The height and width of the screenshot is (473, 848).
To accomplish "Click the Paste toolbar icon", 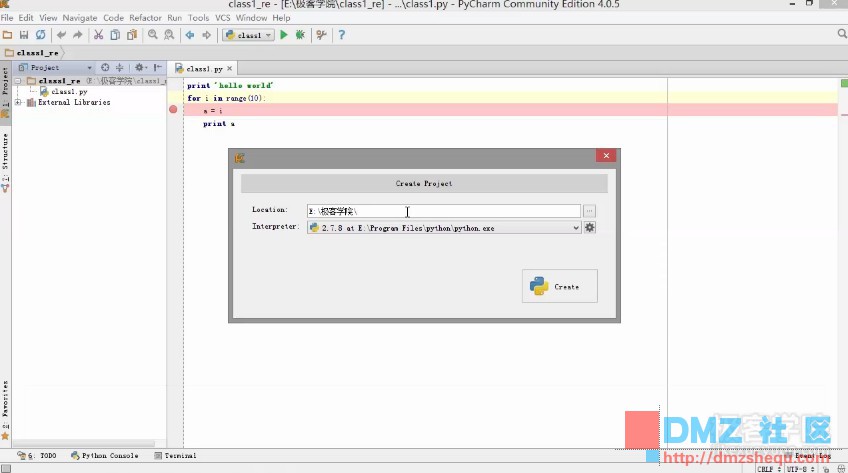I will tap(132, 35).
